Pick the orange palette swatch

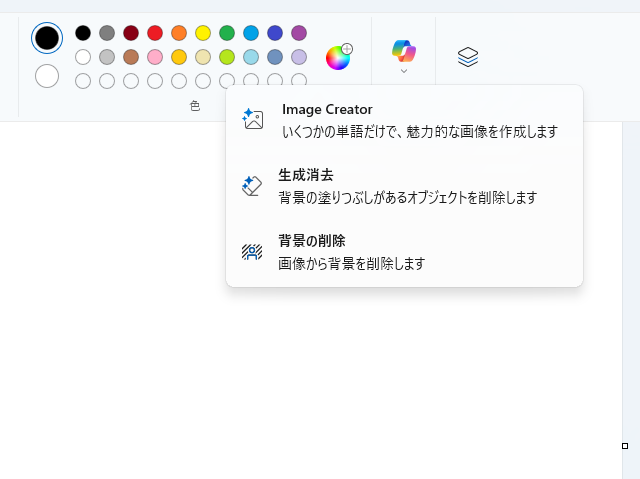[x=179, y=33]
